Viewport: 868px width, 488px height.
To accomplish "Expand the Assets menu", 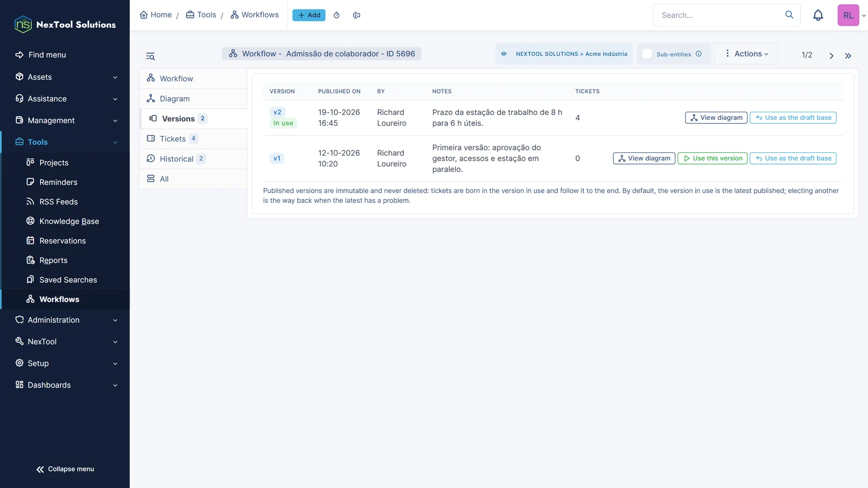I will point(65,77).
